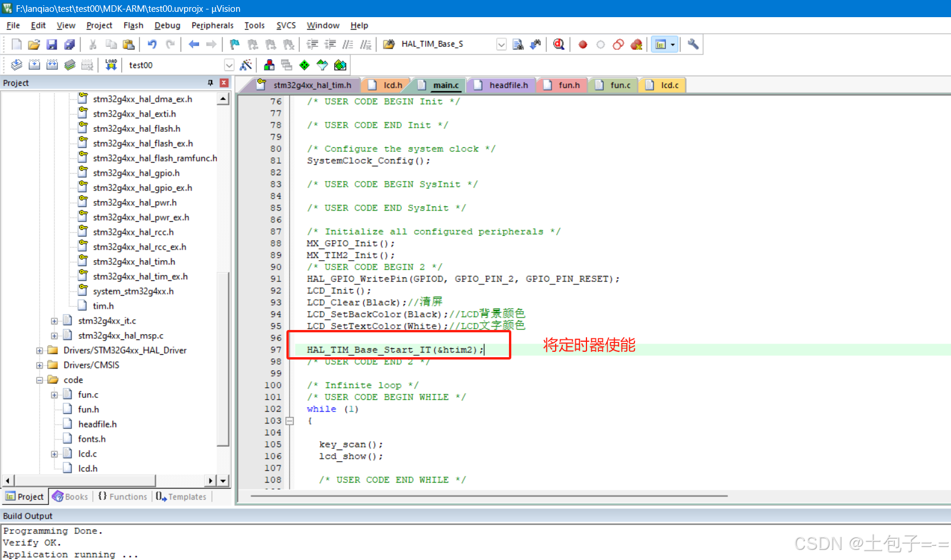Screen dimensions: 951x560
Task: Expand stm32g4xx_it.c tree node
Action: pos(54,321)
